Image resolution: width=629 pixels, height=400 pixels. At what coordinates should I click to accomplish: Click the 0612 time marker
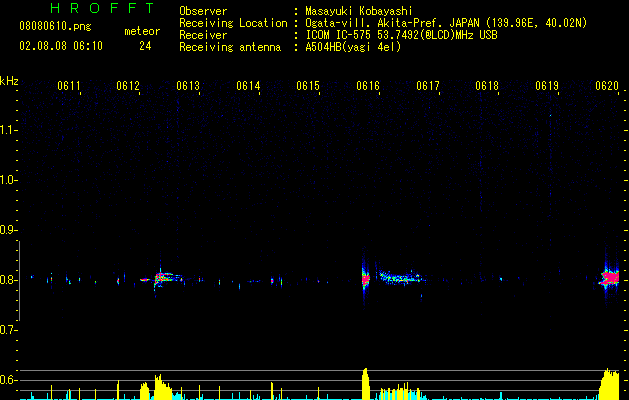coord(128,86)
